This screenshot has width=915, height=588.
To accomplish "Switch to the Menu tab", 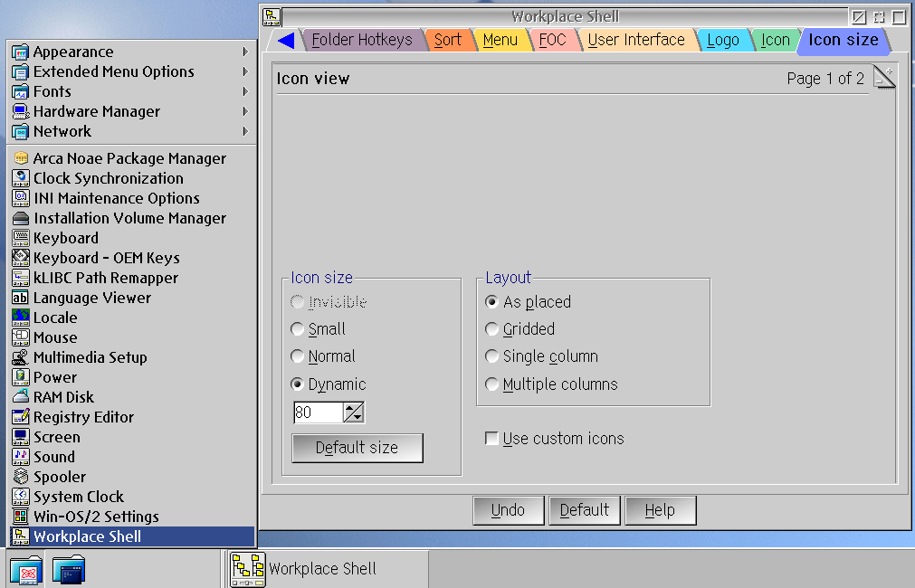I will (x=500, y=40).
